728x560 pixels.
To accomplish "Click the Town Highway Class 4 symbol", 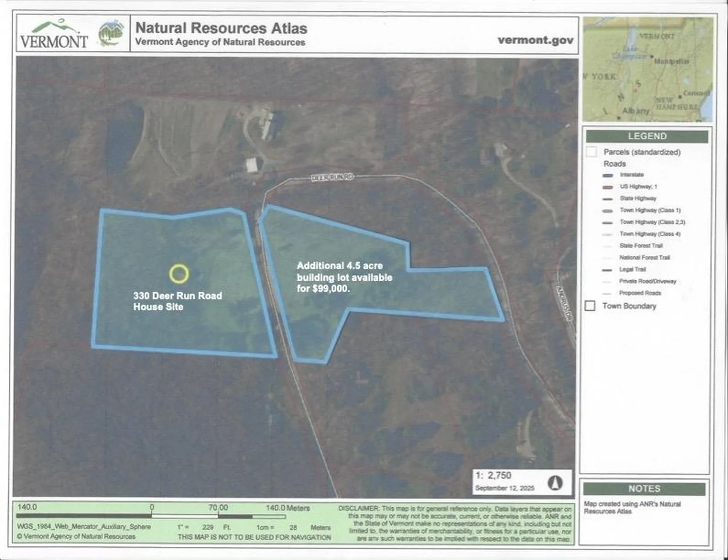I will [x=607, y=234].
